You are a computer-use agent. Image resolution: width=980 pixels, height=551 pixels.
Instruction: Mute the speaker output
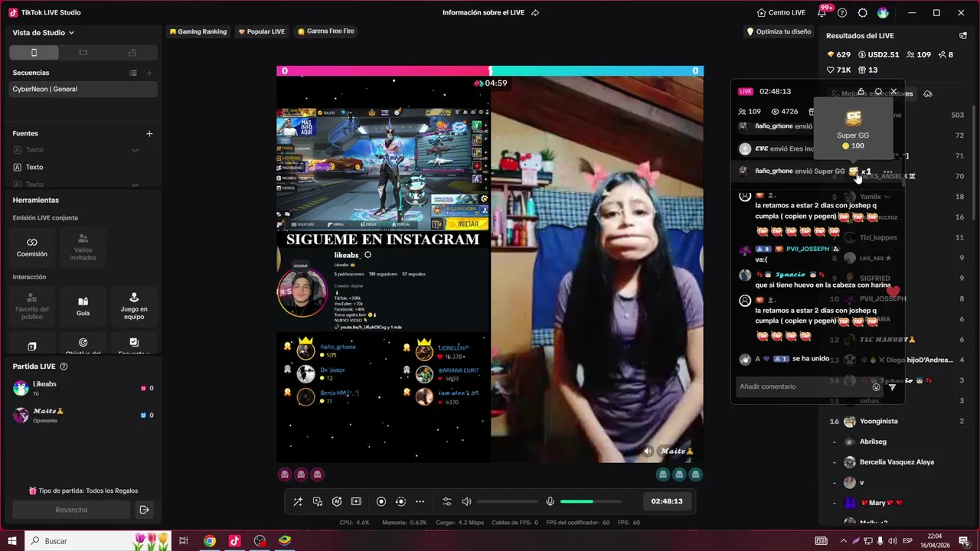point(466,501)
